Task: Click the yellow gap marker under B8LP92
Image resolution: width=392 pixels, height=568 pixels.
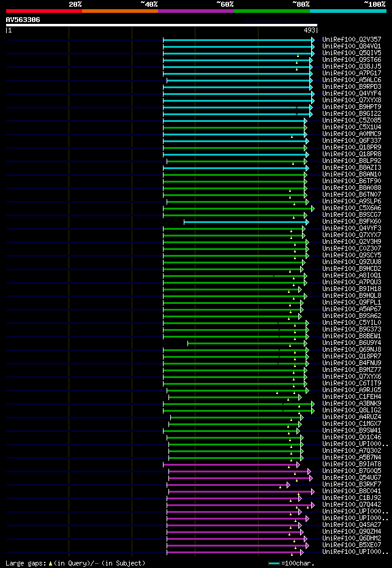Action: tap(293, 164)
